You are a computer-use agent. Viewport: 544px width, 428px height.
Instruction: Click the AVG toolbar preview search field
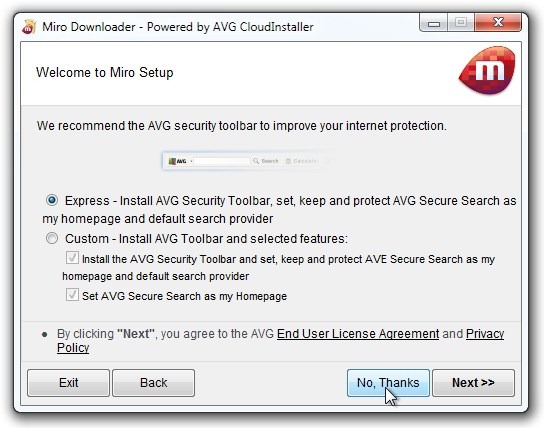[222, 161]
